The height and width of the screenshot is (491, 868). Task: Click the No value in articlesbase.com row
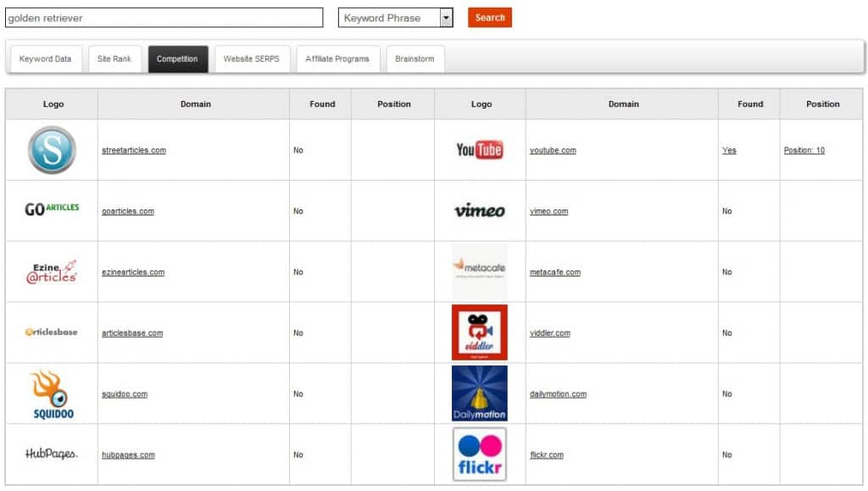coord(298,332)
